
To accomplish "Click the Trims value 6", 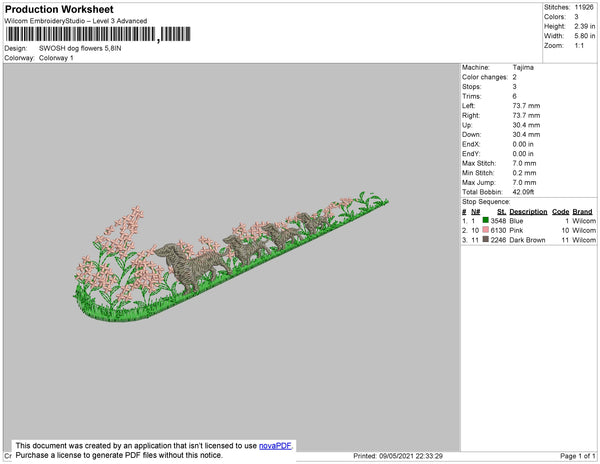I will pyautogui.click(x=515, y=96).
